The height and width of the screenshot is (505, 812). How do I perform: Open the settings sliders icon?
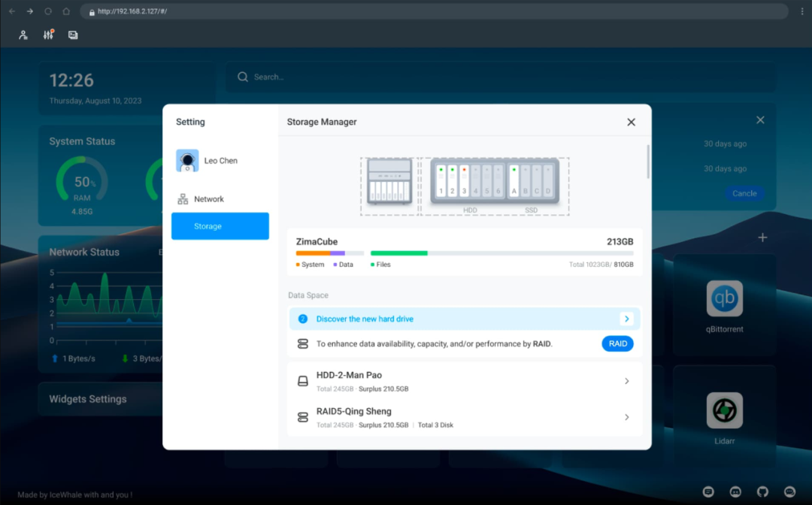click(48, 35)
